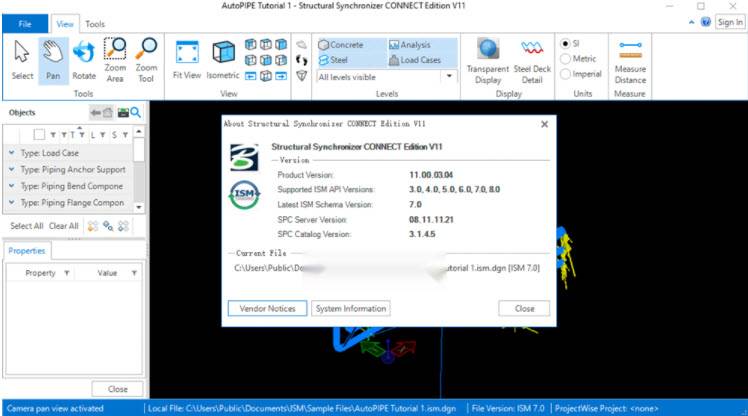Click File Version: ISM 7.0 in status bar

508,408
